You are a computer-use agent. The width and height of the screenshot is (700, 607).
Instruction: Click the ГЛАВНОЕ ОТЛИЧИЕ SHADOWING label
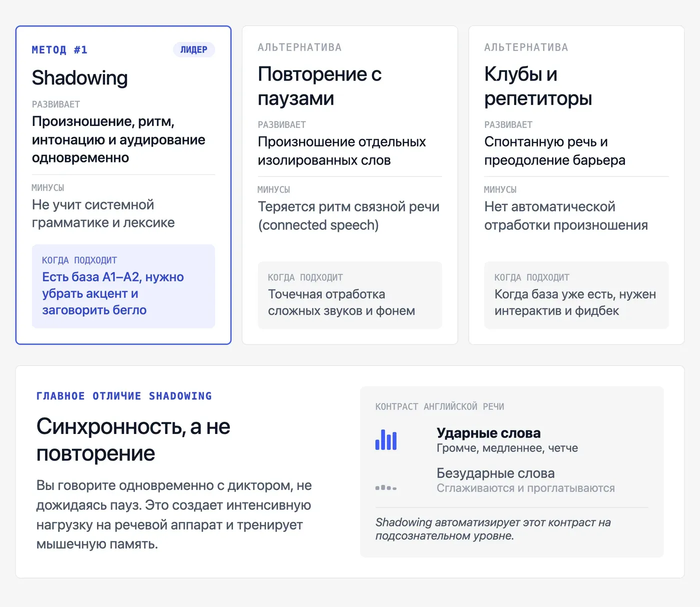pos(124,396)
